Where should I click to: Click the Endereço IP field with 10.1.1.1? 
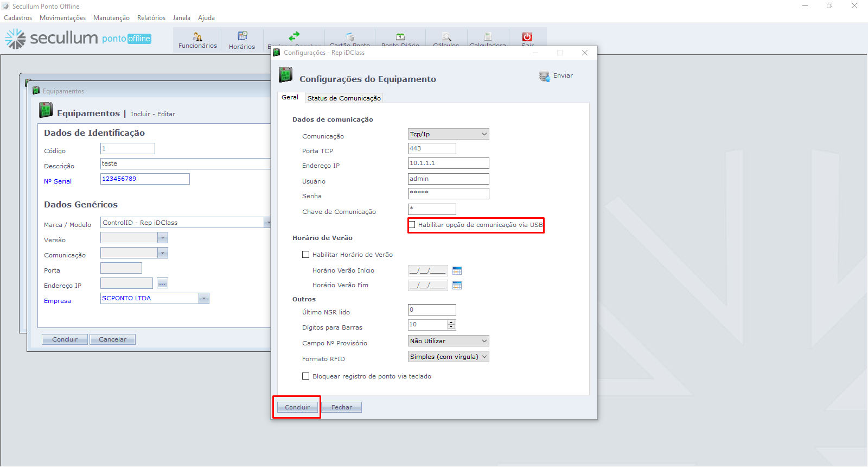tap(448, 163)
